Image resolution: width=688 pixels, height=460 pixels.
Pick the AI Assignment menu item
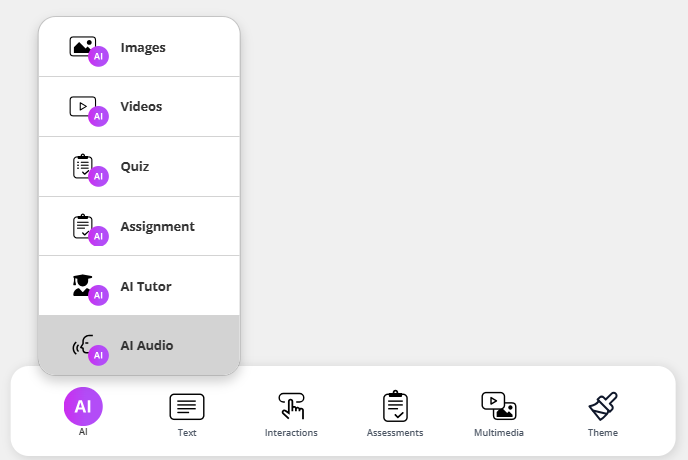(x=139, y=226)
